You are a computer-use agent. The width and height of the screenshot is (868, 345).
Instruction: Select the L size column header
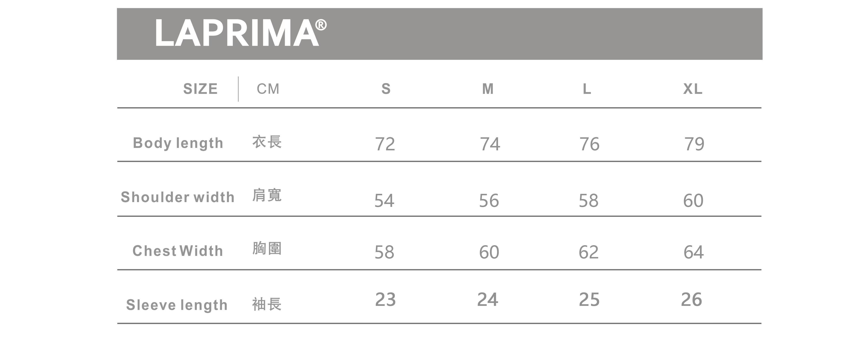click(x=587, y=89)
